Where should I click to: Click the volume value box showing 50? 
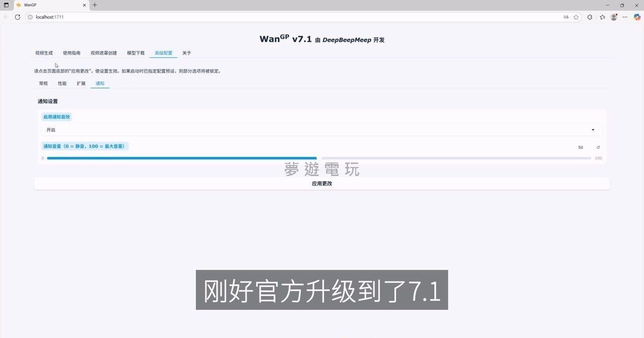point(581,147)
